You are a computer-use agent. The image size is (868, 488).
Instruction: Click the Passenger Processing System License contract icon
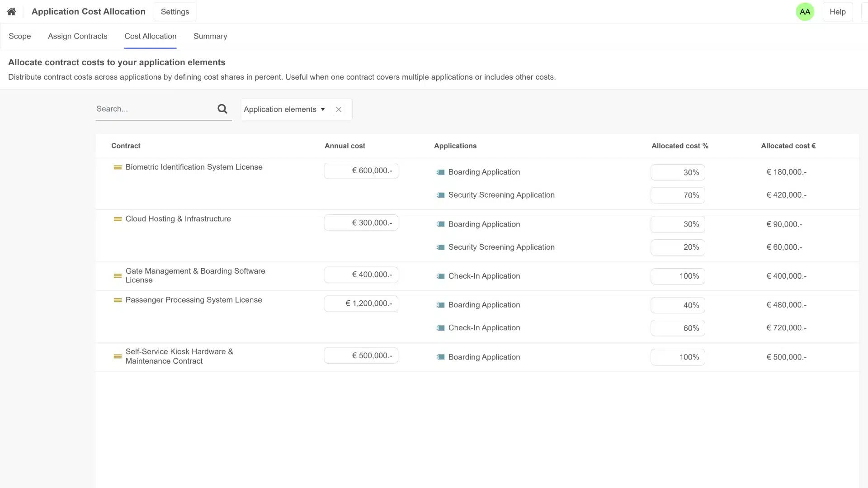[x=118, y=300]
